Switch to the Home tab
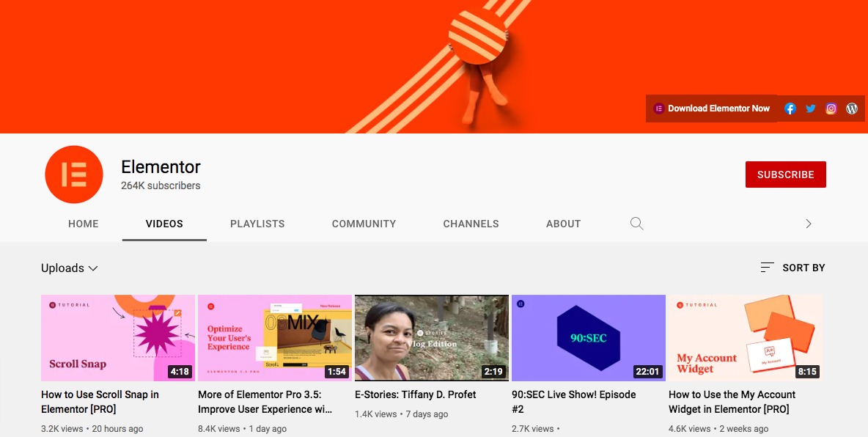The width and height of the screenshot is (868, 437). 83,224
